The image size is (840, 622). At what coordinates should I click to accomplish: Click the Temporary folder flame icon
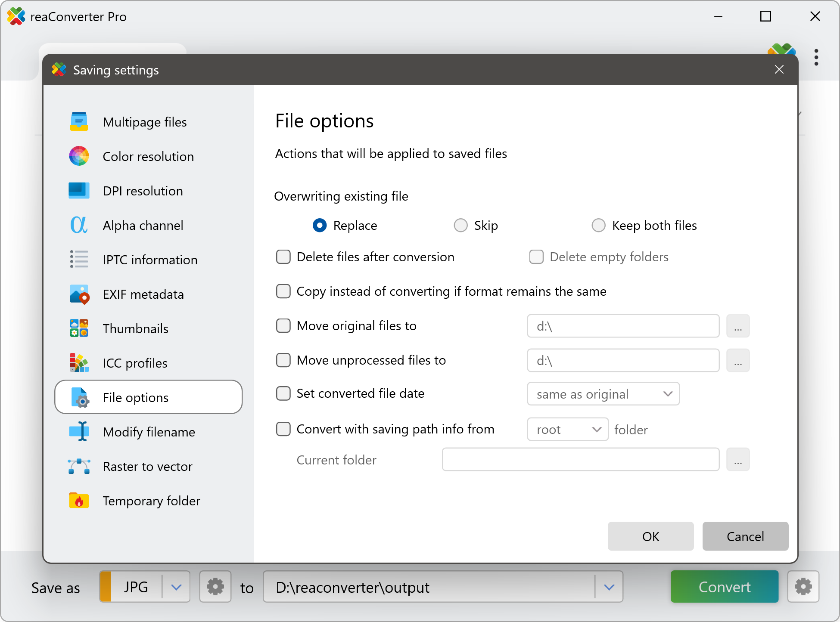coord(79,501)
